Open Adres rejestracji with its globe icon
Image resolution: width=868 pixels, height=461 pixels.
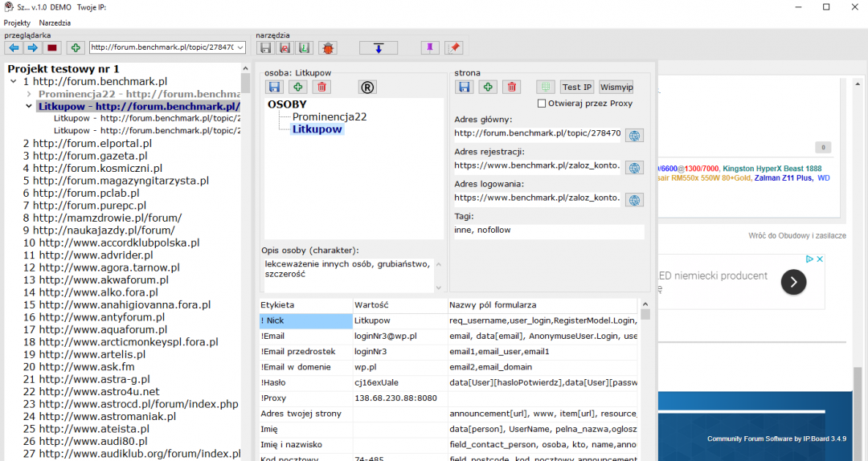(634, 168)
